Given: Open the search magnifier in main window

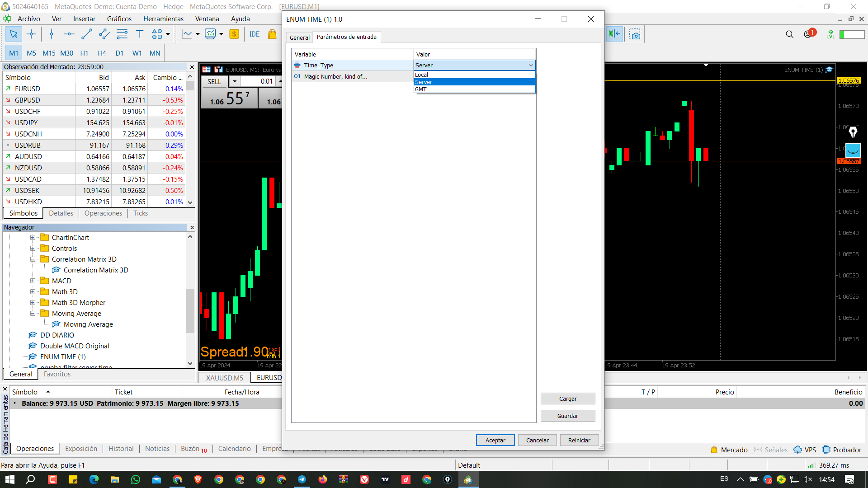Looking at the screenshot, I should [789, 34].
